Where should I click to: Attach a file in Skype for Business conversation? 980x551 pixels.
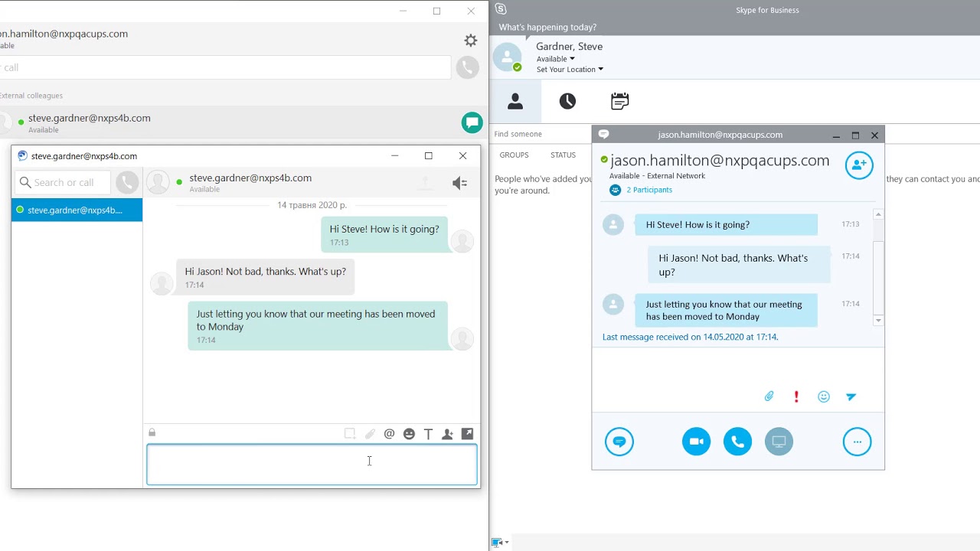[769, 396]
